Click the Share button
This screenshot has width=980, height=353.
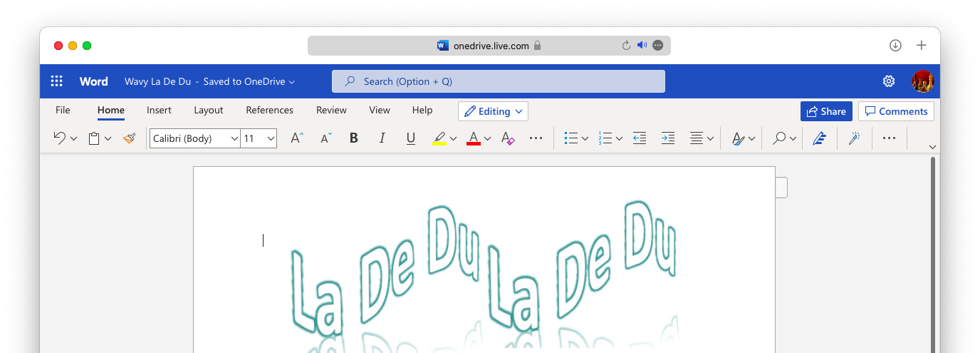826,111
